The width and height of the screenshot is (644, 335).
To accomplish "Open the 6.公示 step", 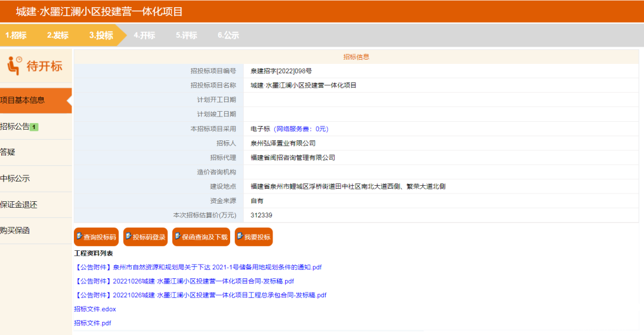I will [x=228, y=35].
